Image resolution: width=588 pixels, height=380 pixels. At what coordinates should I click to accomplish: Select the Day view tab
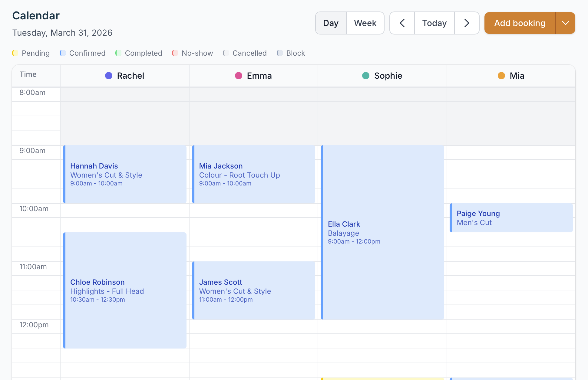click(331, 23)
